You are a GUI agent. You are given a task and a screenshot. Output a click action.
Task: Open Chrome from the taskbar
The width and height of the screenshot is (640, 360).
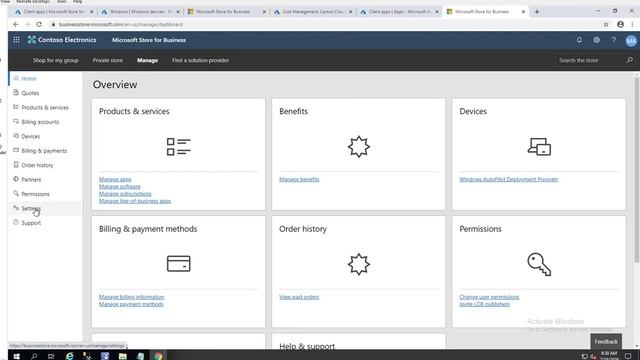pyautogui.click(x=158, y=356)
